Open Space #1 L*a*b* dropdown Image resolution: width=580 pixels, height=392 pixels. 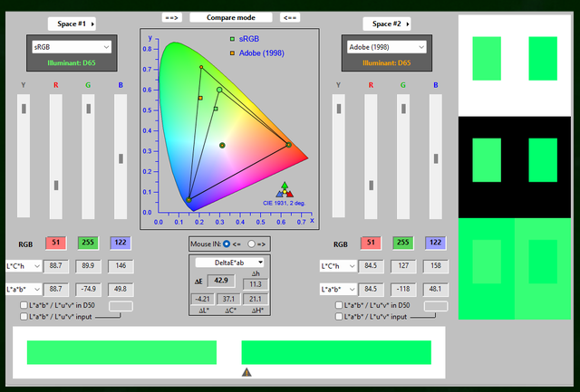[x=23, y=290]
